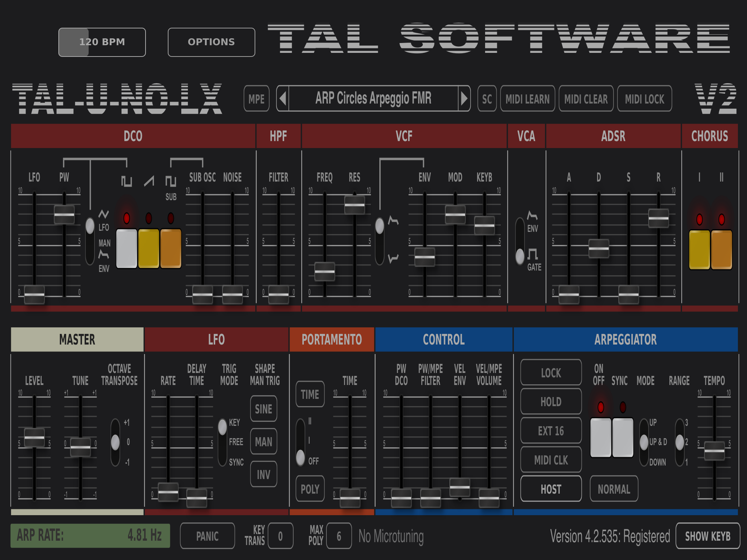Click the VCF FREQ slider handle
The height and width of the screenshot is (560, 747).
325,272
